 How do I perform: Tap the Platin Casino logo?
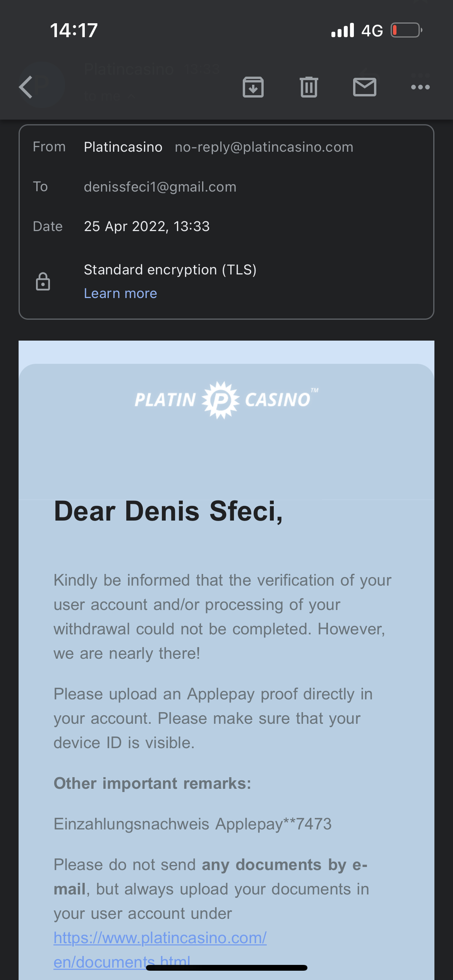(x=226, y=400)
